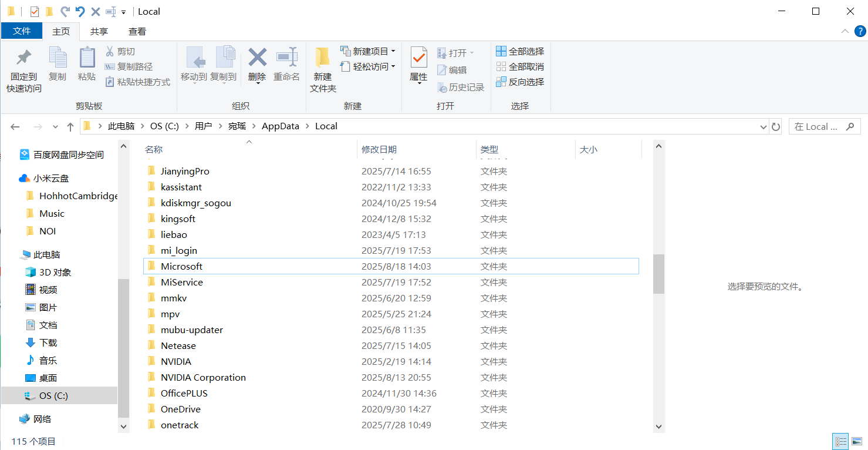Switch to the Share (共享) tab
This screenshot has height=450, width=868.
99,31
